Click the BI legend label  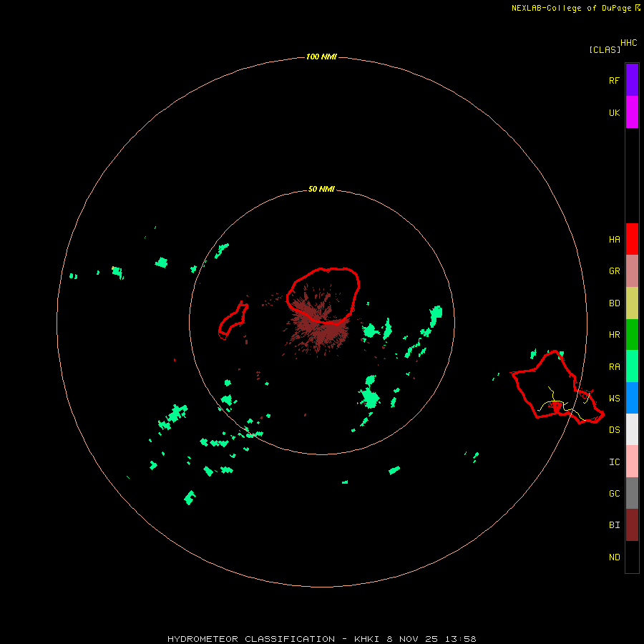614,525
